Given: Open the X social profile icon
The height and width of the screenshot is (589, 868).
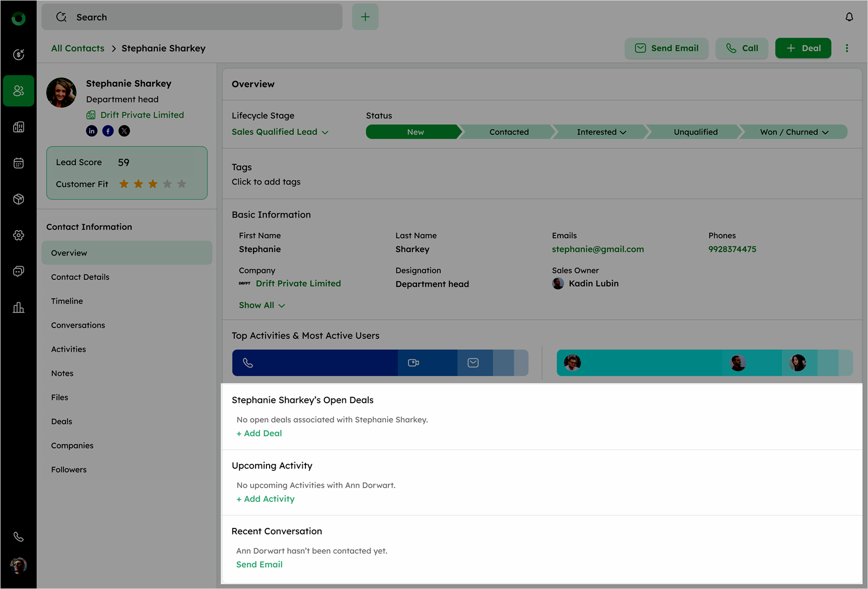Looking at the screenshot, I should pyautogui.click(x=125, y=131).
